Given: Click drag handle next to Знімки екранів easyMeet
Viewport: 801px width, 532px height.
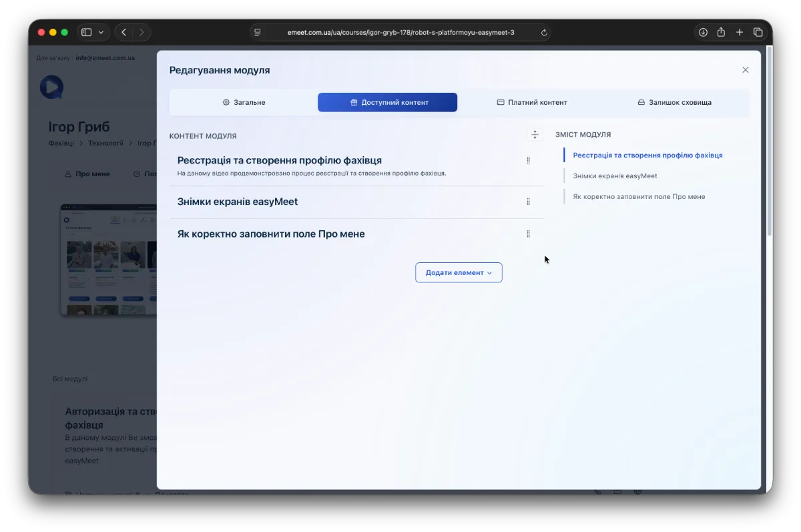Looking at the screenshot, I should [x=528, y=202].
